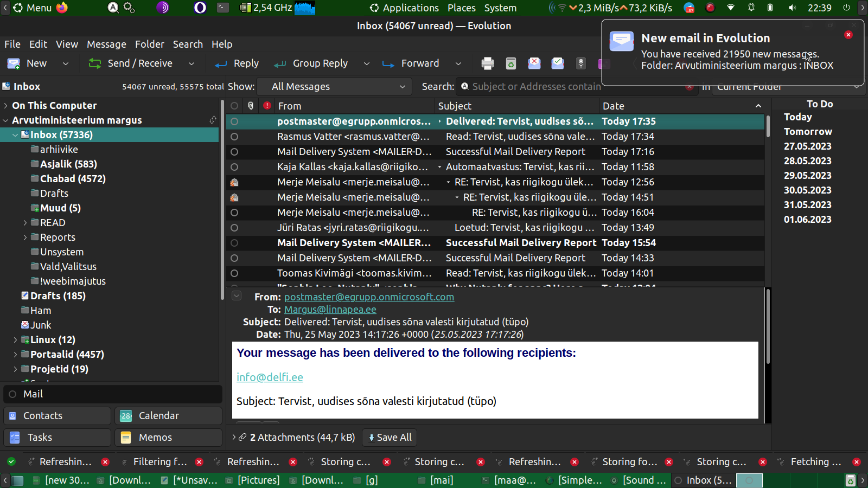Toggle read status of Rasmus Vatter message
Viewport: 868px width, 488px height.
[234, 137]
